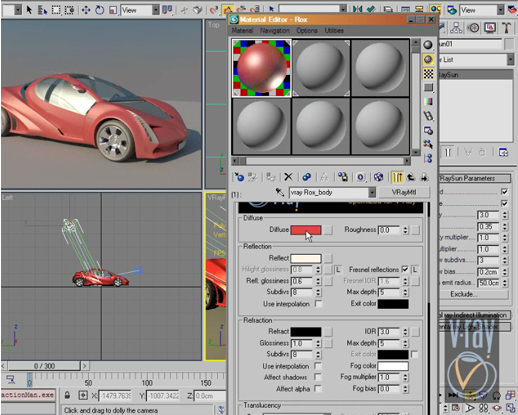Click the Video Color Check icon
This screenshot has width=518, height=415.
click(x=428, y=101)
